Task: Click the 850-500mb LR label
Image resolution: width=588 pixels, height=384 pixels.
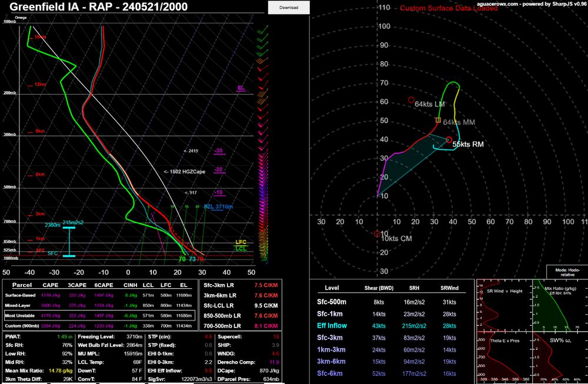Action: tap(222, 316)
